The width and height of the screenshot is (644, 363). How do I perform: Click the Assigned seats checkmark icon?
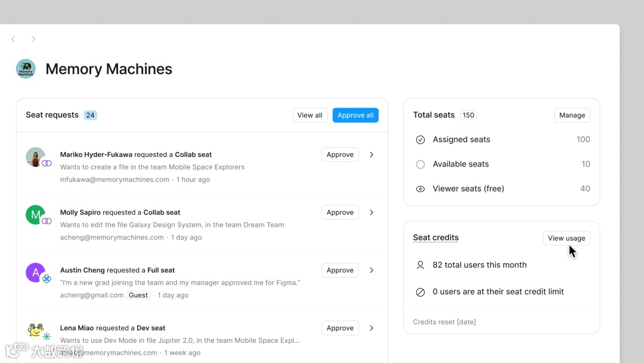[x=420, y=140]
